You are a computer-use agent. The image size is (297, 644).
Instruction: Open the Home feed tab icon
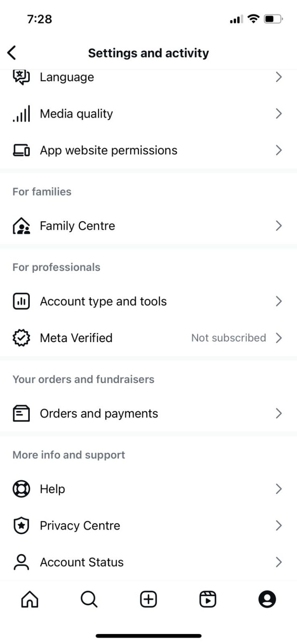[x=29, y=599]
